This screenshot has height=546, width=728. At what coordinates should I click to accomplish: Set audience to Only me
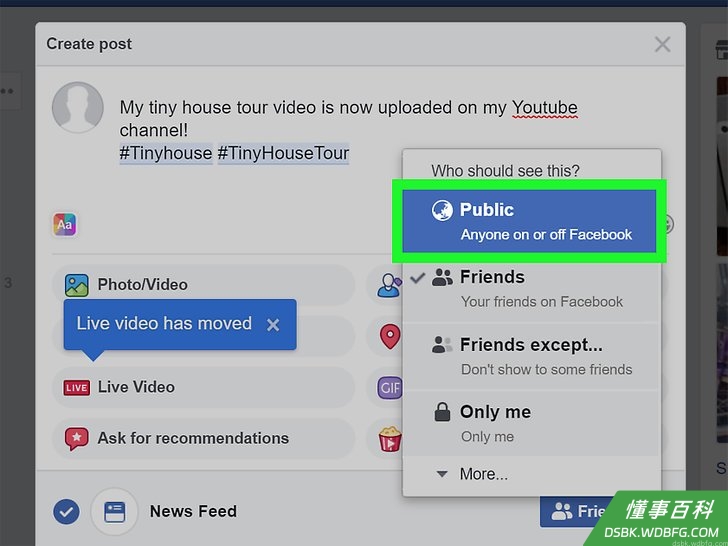[x=532, y=423]
